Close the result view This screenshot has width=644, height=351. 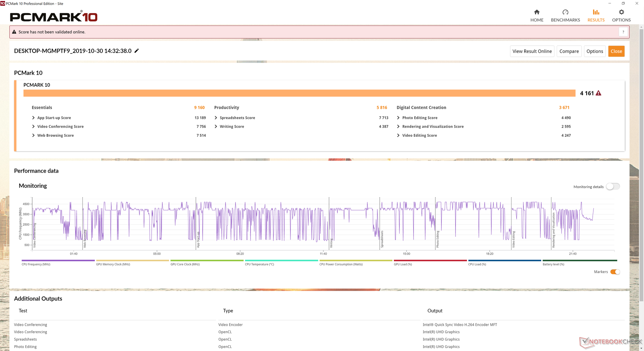click(x=616, y=51)
